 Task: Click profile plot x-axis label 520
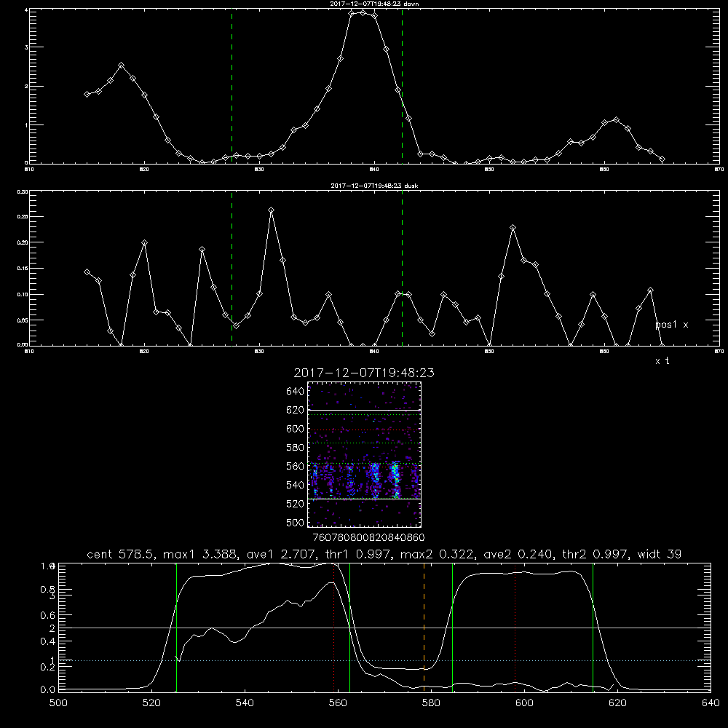[x=151, y=703]
